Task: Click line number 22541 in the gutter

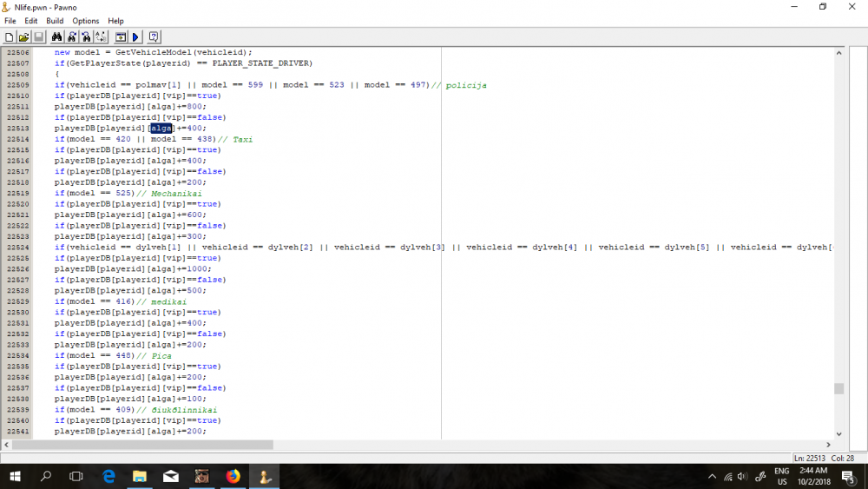Action: click(x=17, y=432)
